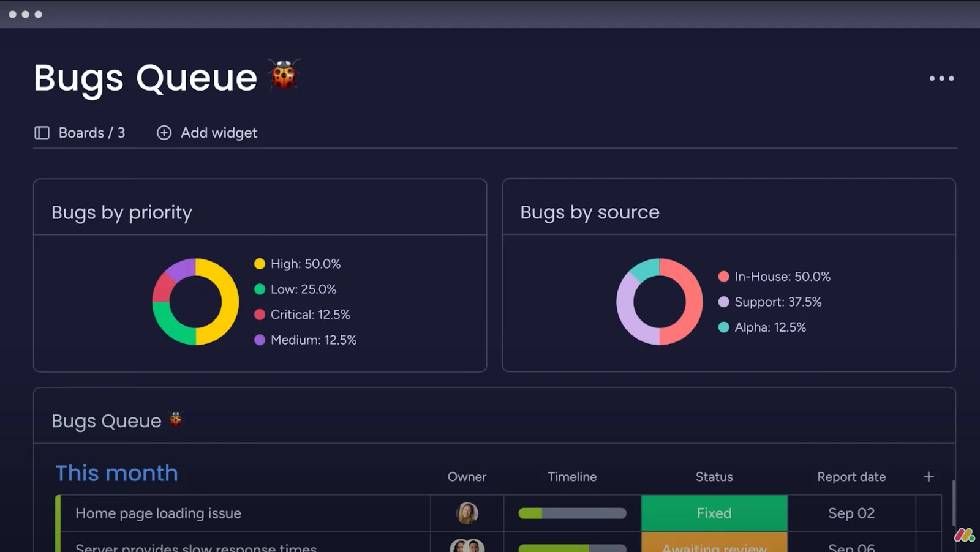
Task: Select the row titled Server provides slow response times
Action: point(195,546)
